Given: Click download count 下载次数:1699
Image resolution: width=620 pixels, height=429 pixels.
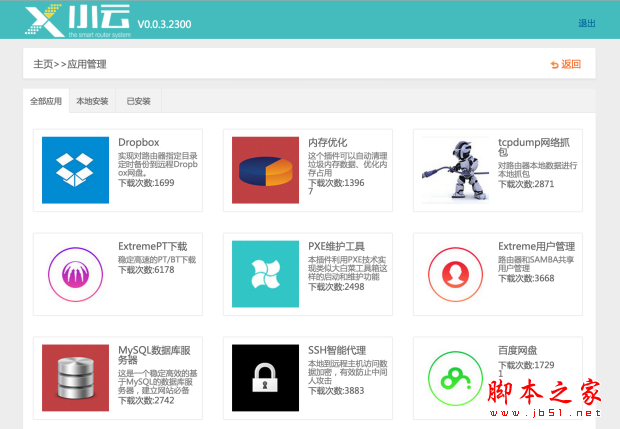Looking at the screenshot, I should (x=146, y=183).
